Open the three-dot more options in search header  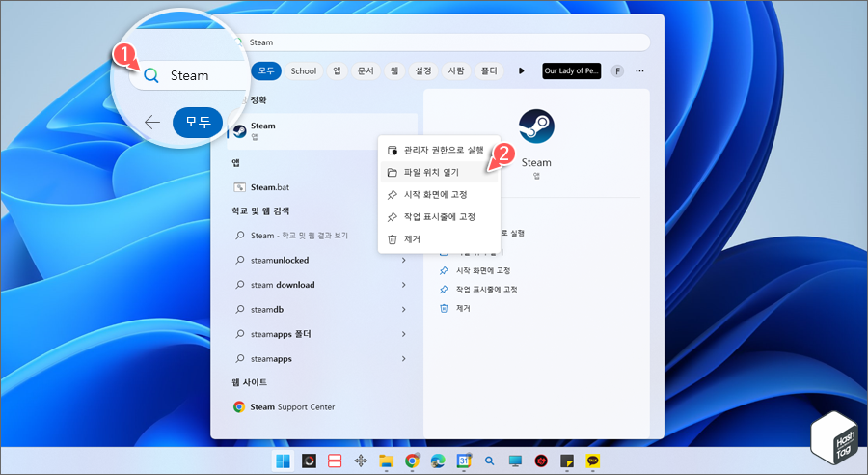click(640, 70)
